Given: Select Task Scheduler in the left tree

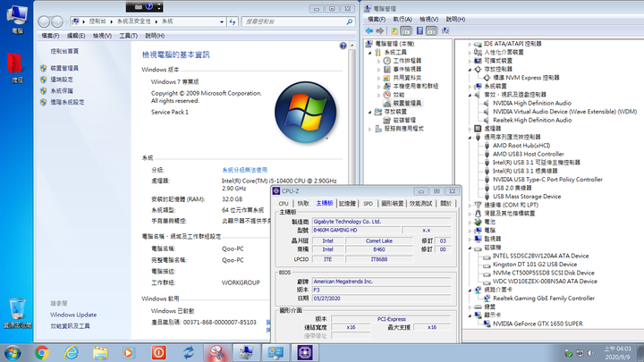Looking at the screenshot, I should (x=407, y=61).
